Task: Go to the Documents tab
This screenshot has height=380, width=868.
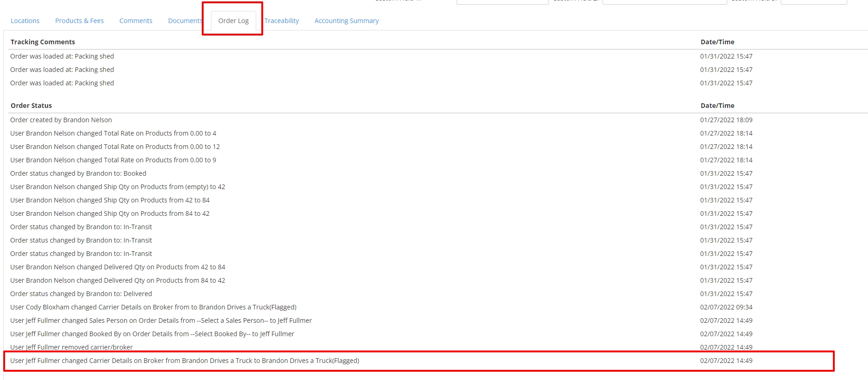Action: tap(185, 21)
